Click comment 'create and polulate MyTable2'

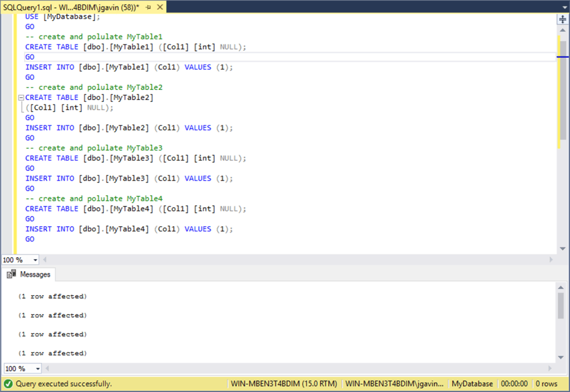(x=101, y=87)
